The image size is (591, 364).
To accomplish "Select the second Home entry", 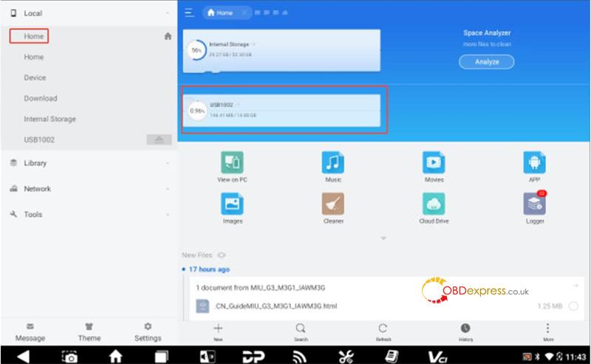I will (x=34, y=57).
